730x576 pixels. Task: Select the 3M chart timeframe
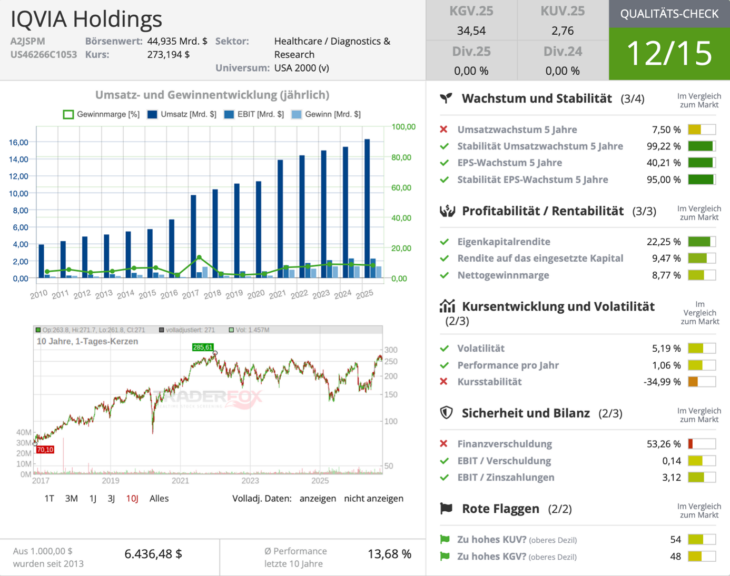71,498
